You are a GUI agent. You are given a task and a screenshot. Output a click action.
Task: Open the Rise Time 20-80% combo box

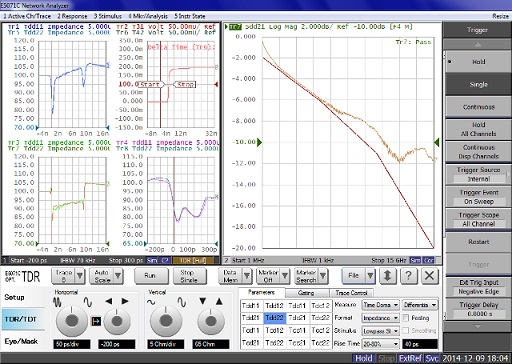[x=381, y=344]
